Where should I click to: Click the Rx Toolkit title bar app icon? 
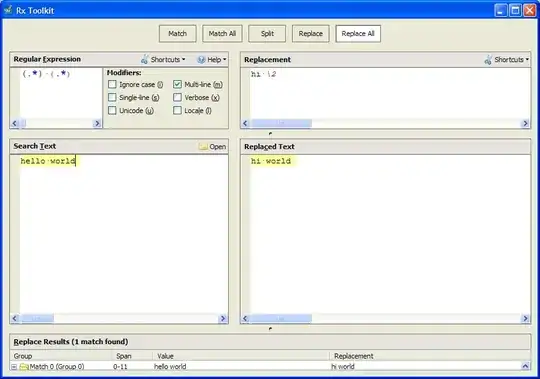point(8,10)
